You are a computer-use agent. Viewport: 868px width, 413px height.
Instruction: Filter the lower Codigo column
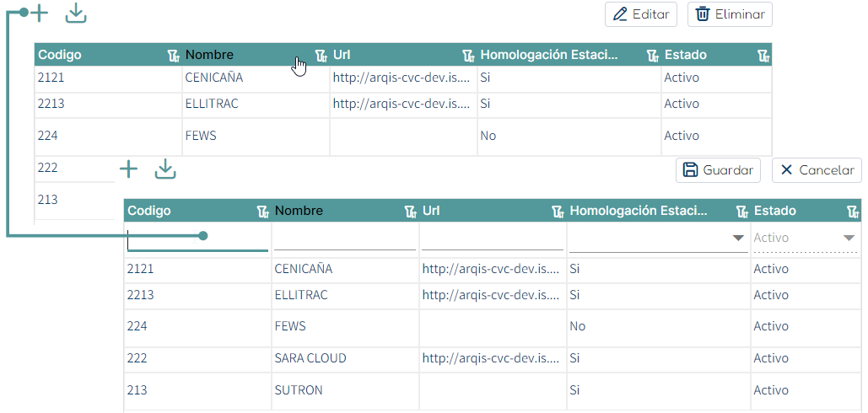coord(263,211)
